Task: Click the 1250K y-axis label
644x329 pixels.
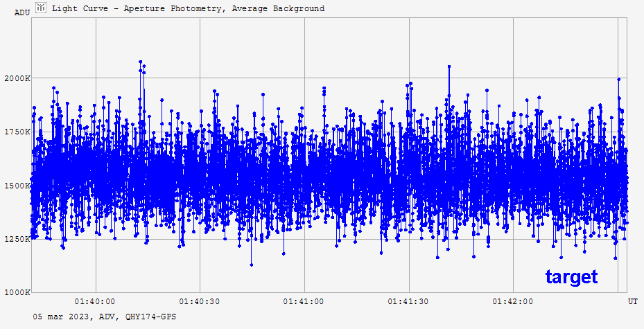Action: point(17,239)
